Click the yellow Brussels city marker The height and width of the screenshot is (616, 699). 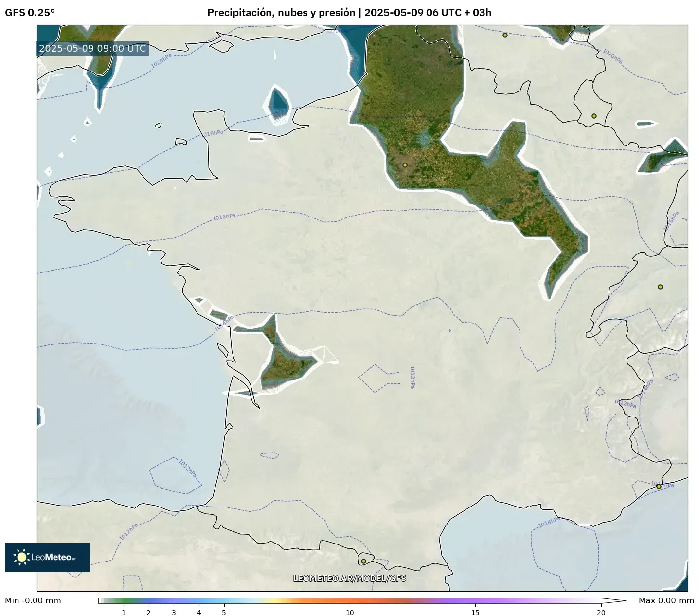[505, 35]
